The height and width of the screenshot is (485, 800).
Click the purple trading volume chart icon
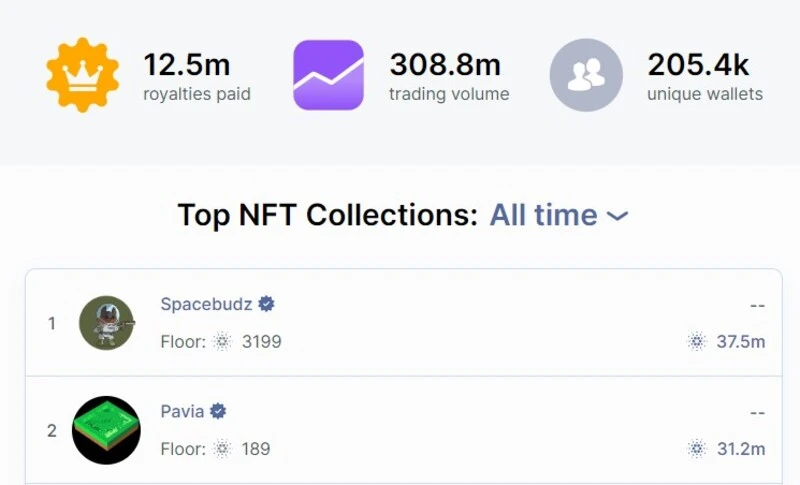pos(328,75)
